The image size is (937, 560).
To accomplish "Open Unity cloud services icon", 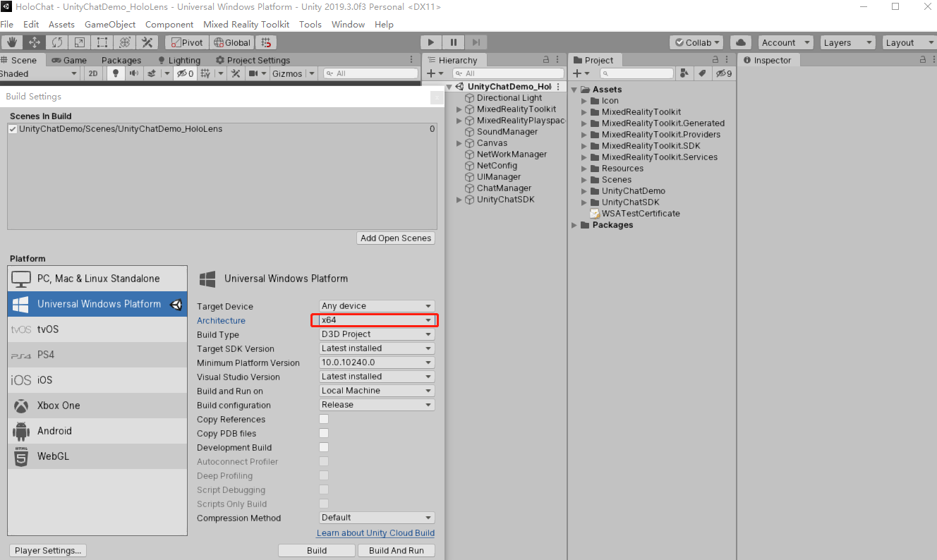I will click(740, 43).
